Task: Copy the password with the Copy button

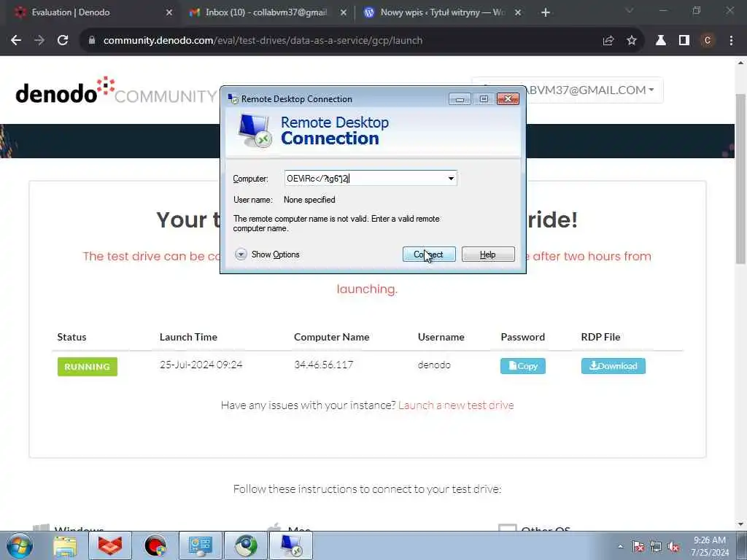Action: click(x=522, y=366)
